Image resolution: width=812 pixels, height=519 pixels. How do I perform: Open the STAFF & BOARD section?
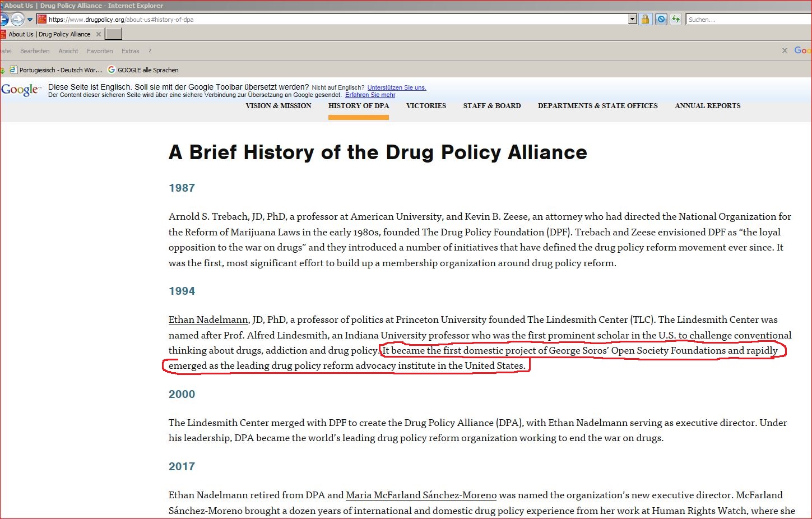pyautogui.click(x=492, y=105)
